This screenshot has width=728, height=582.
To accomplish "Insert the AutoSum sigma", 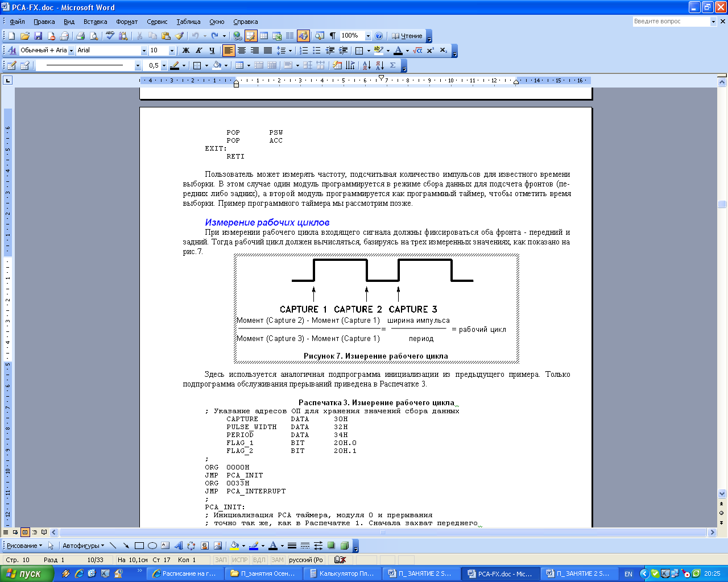I will point(392,65).
